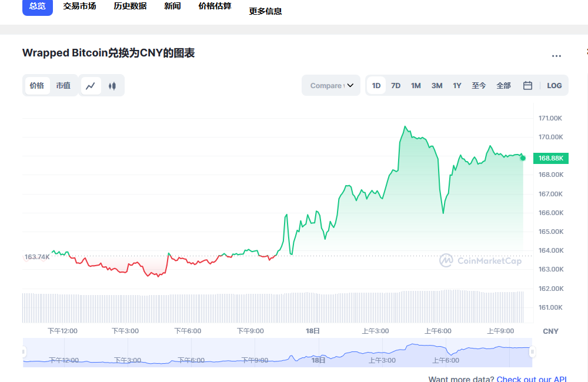Click the green 168.88K current price label
Image resolution: width=588 pixels, height=382 pixels.
click(551, 158)
